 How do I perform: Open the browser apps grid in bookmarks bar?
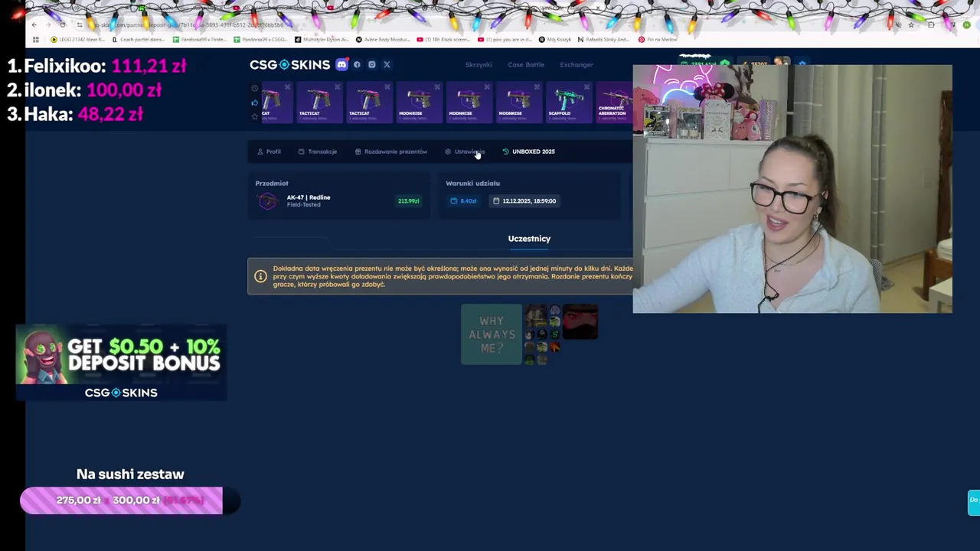(35, 39)
